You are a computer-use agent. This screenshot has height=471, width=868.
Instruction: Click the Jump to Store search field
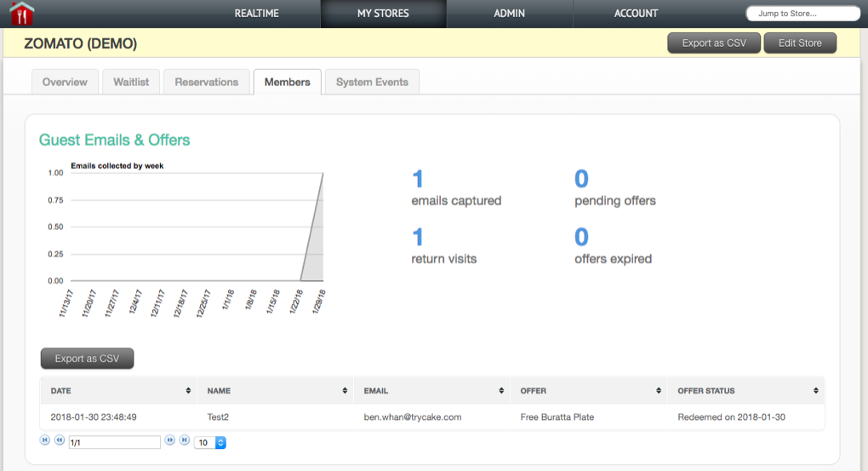[802, 14]
